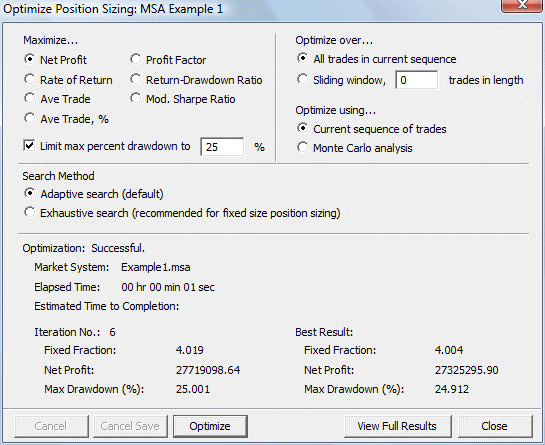Click the iteration fixed fraction value 4.019

(x=189, y=350)
